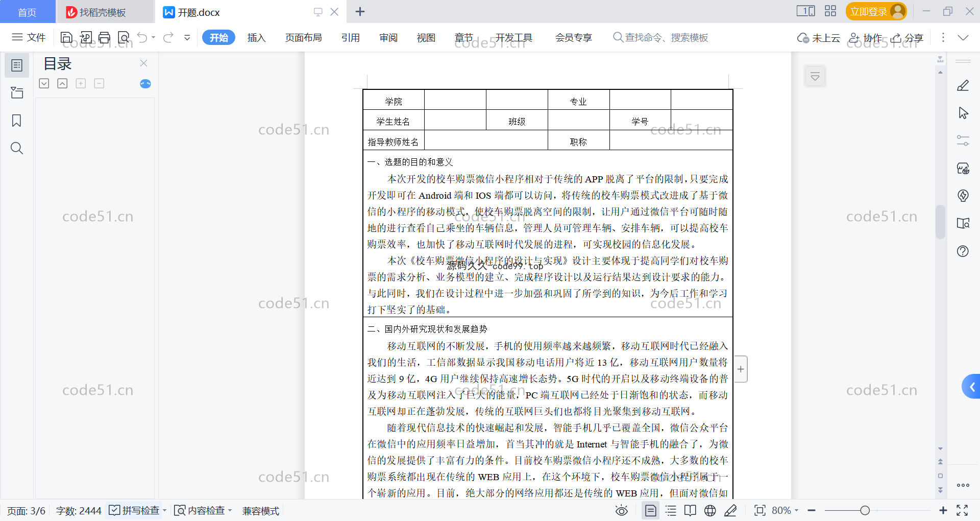Collapse all outline levels in 目录
Screen dimensions: 980x521
[x=62, y=83]
